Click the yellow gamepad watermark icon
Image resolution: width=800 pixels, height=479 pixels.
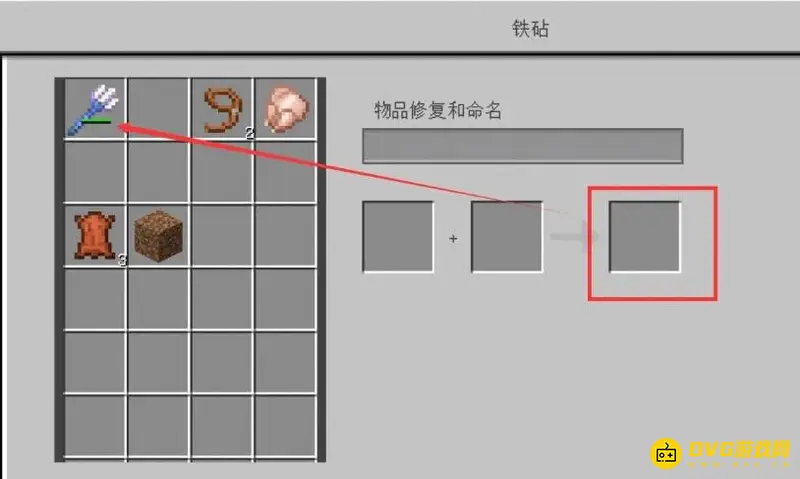(666, 453)
